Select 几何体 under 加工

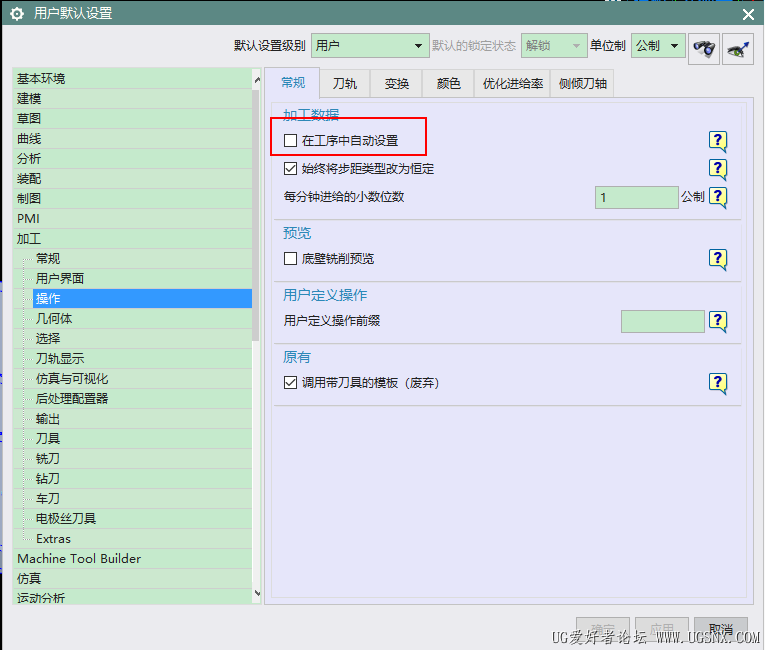pos(142,319)
